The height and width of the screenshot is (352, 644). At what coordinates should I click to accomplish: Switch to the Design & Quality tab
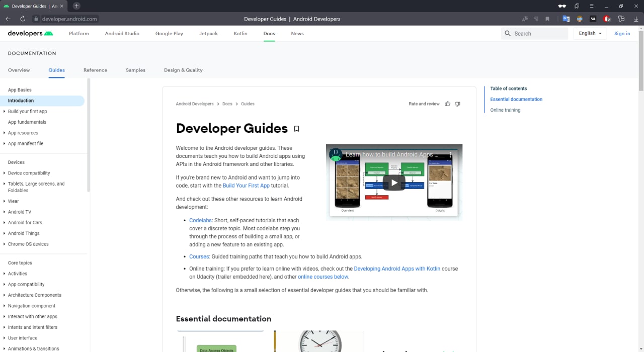point(183,70)
